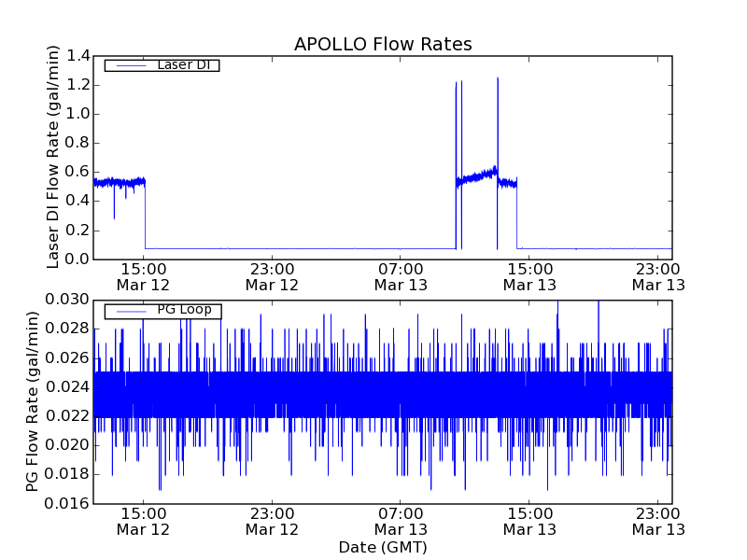Click the 1.0 tick on Laser DI axis
This screenshot has height=560, width=747.
coord(78,114)
